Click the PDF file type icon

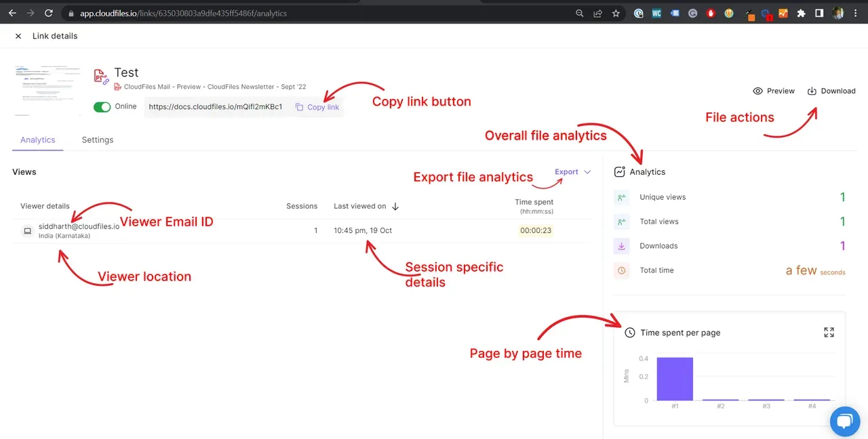click(x=101, y=77)
